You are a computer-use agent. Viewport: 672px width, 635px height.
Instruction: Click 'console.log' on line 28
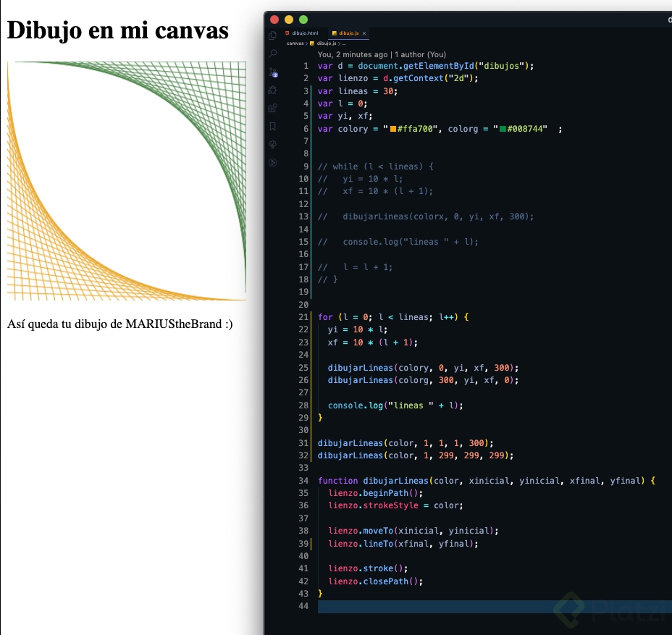356,405
